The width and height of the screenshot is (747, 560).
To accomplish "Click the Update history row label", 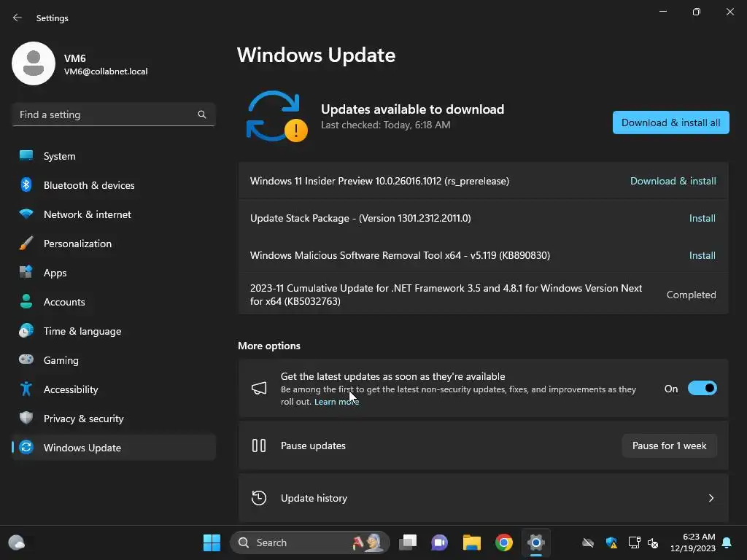I will click(314, 498).
